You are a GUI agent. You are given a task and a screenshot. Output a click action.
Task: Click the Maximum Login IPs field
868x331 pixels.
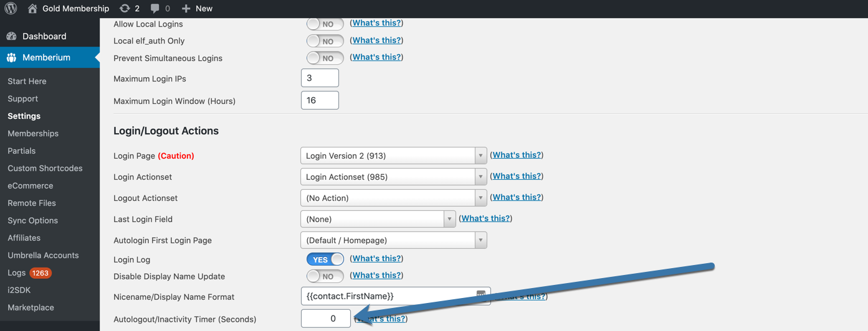[x=320, y=78]
